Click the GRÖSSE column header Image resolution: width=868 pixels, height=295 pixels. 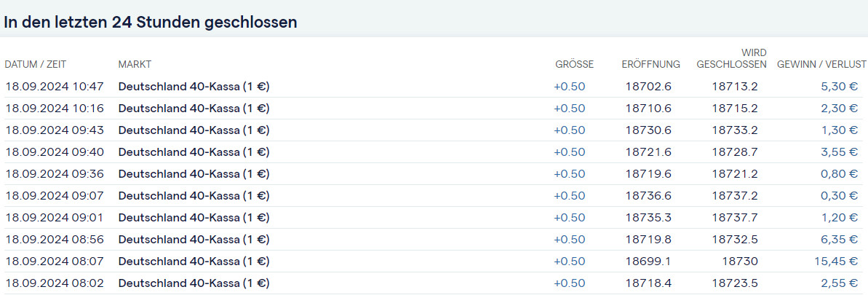click(x=574, y=64)
